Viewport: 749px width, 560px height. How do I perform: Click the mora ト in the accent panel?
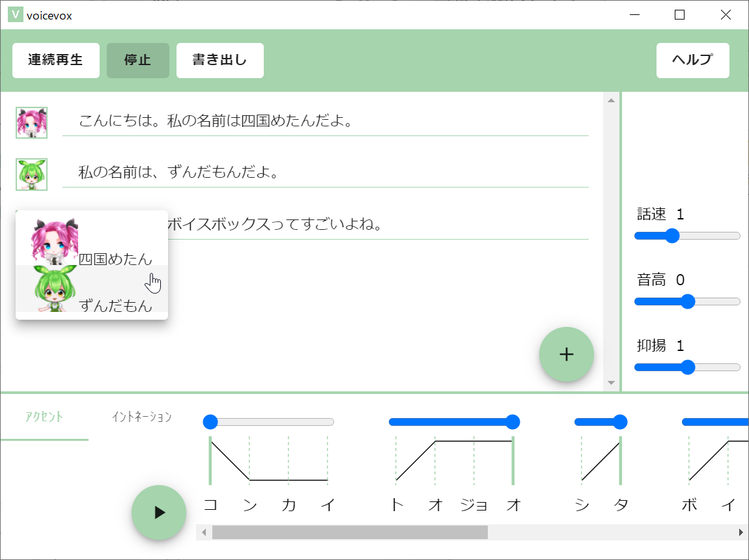[396, 505]
